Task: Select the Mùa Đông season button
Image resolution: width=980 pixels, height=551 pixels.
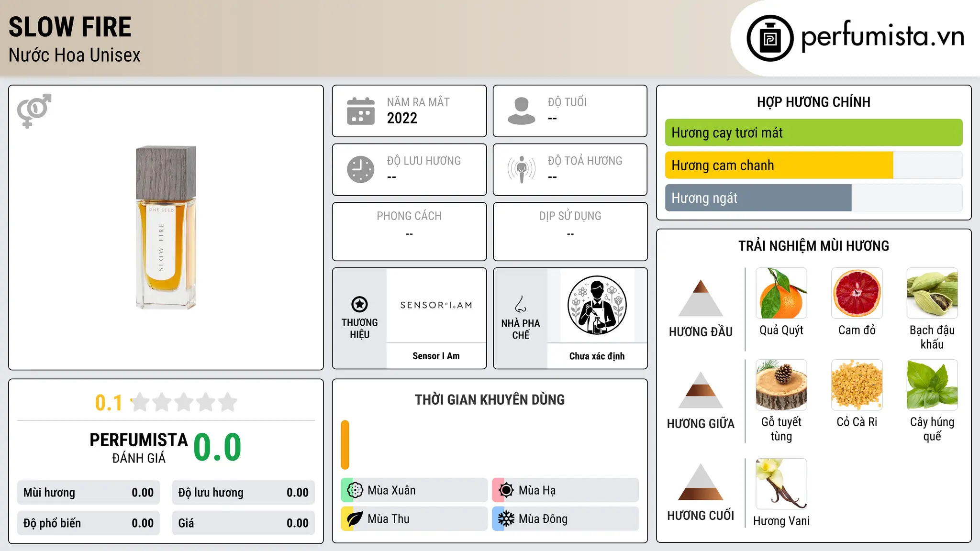Action: click(x=565, y=519)
